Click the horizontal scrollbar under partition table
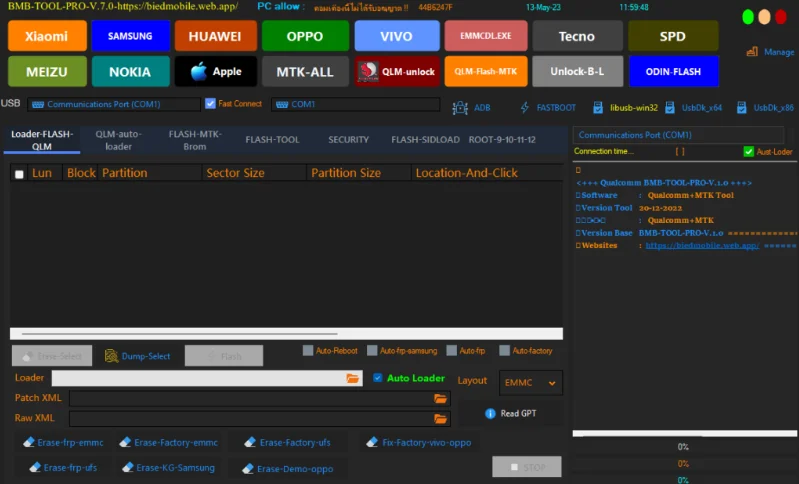799x484 pixels. pos(286,334)
